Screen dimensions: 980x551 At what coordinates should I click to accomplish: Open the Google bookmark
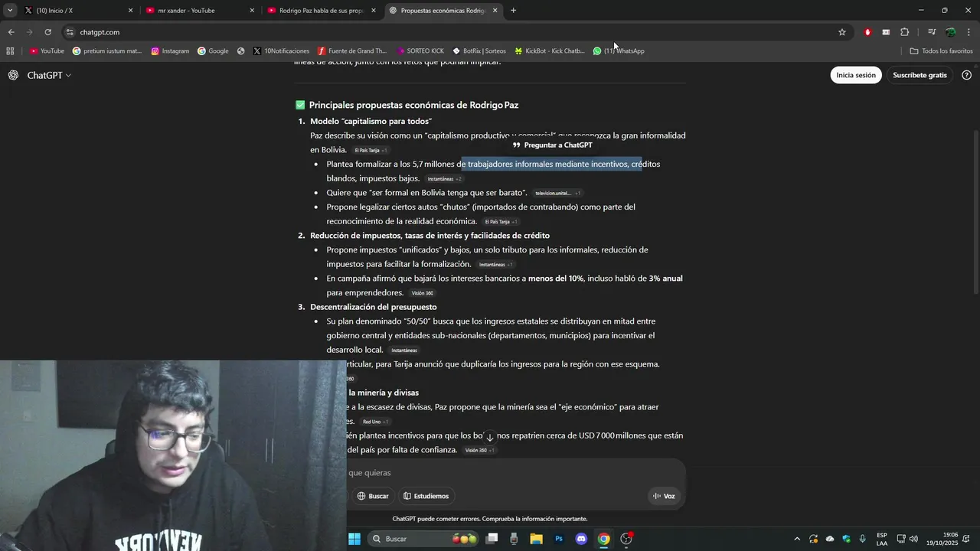pos(213,51)
